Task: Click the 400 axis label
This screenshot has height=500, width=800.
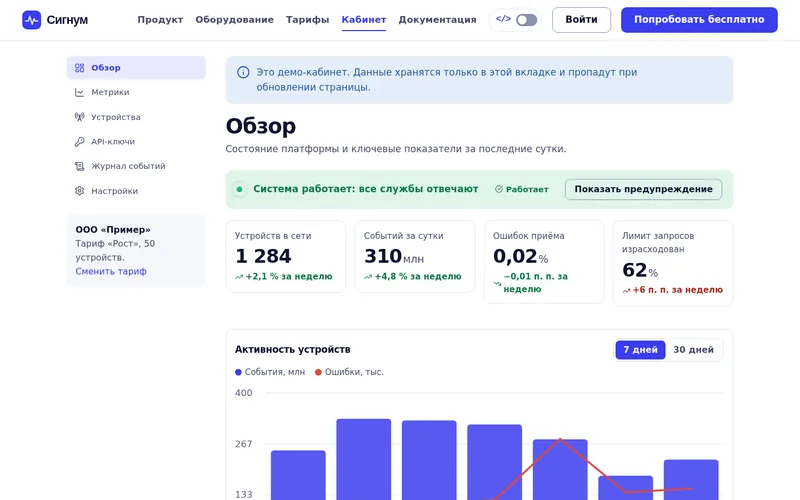Action: (243, 393)
